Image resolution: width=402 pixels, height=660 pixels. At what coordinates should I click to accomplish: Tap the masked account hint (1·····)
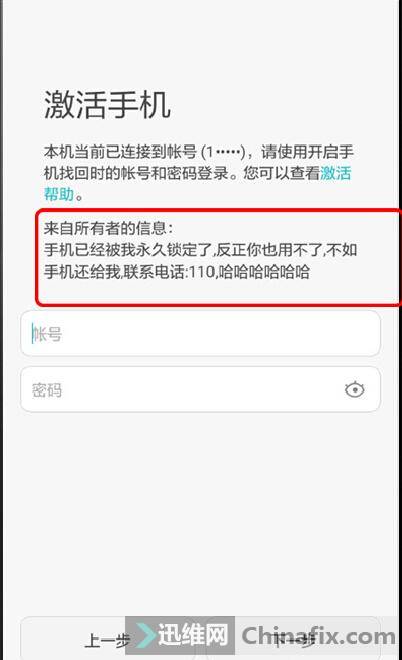[223, 152]
